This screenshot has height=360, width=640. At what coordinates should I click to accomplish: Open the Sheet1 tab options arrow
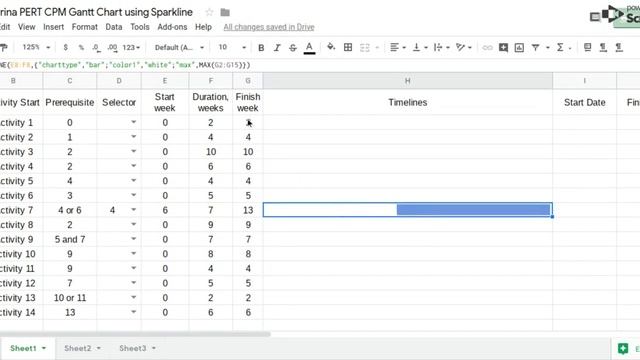click(44, 348)
